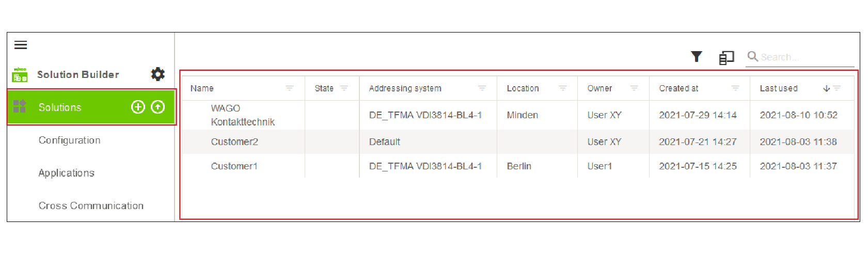The height and width of the screenshot is (254, 868).
Task: Toggle the Last used sort arrow
Action: pyautogui.click(x=827, y=88)
